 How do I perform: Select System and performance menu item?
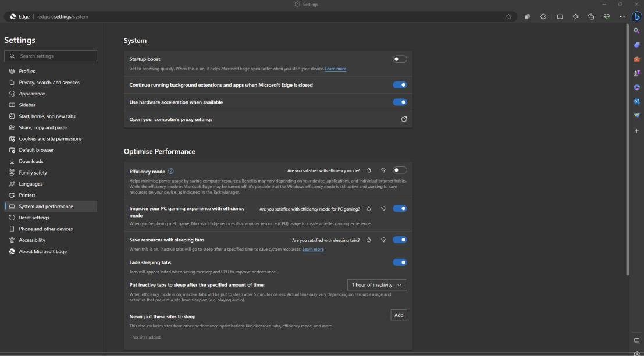coord(51,207)
